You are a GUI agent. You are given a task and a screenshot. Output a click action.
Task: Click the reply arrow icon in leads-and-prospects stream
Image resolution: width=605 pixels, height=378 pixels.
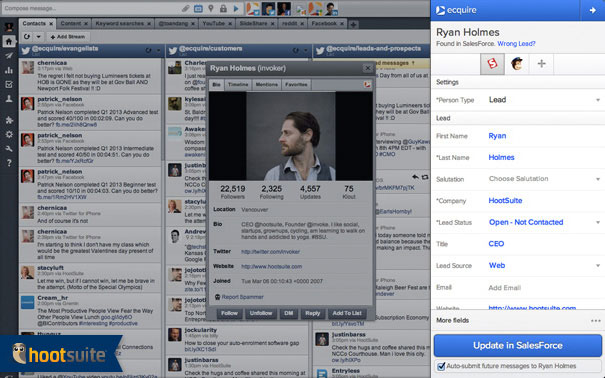(x=415, y=177)
